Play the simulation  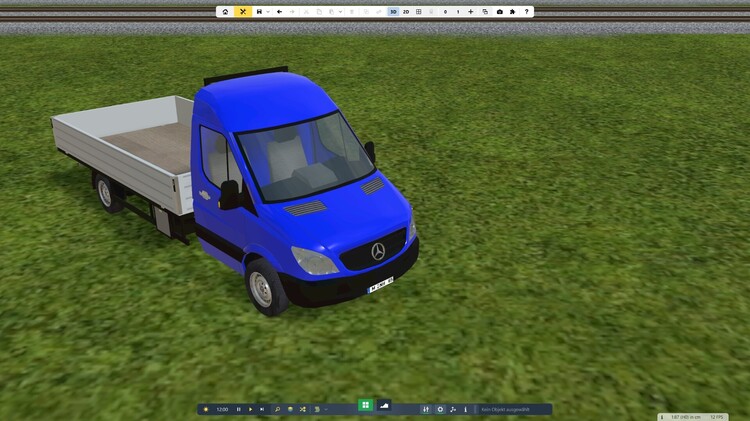point(250,410)
